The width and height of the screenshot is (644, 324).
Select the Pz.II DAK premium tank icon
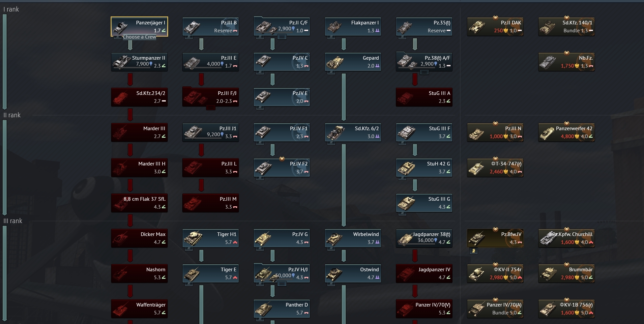pyautogui.click(x=477, y=27)
